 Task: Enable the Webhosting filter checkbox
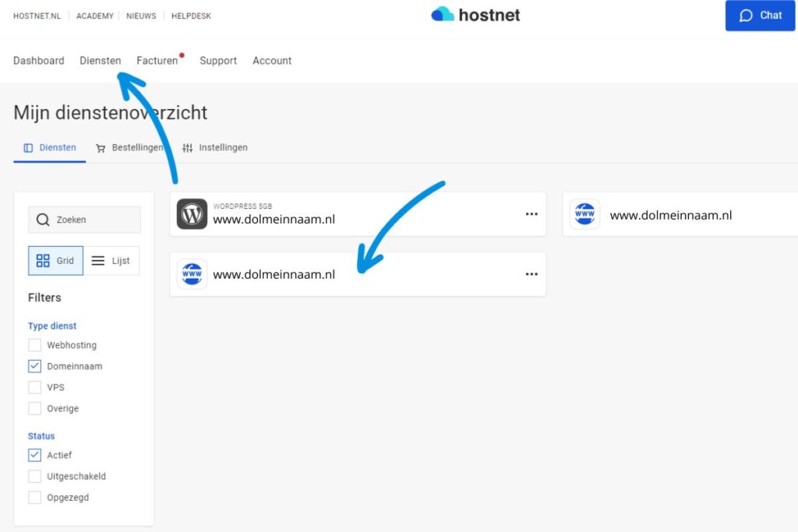[34, 345]
